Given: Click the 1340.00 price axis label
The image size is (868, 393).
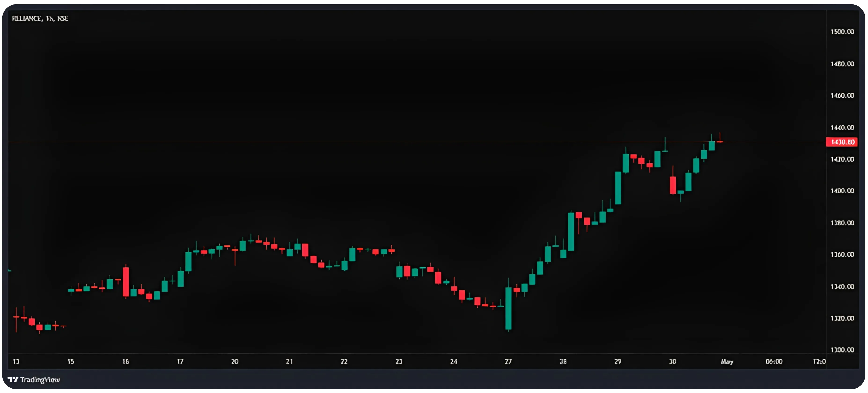Looking at the screenshot, I should tap(842, 287).
